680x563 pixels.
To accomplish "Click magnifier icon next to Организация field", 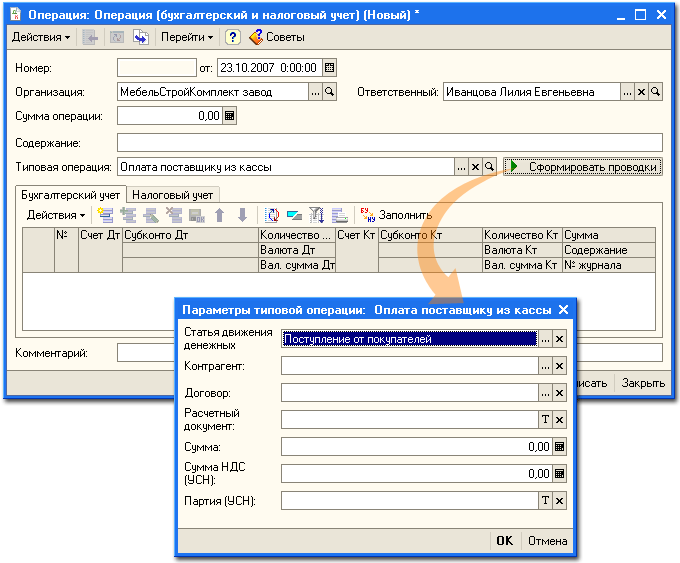I will coord(330,92).
